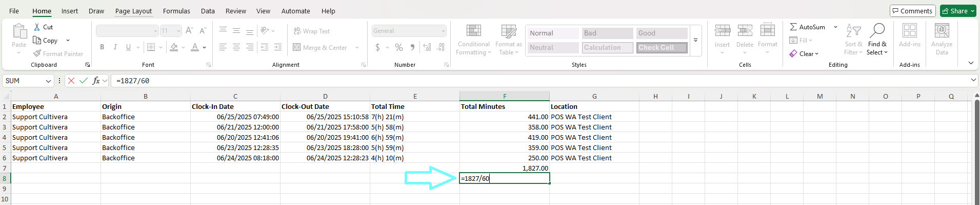This screenshot has width=980, height=205.
Task: Click the Format Painter brush
Action: pyautogui.click(x=37, y=53)
